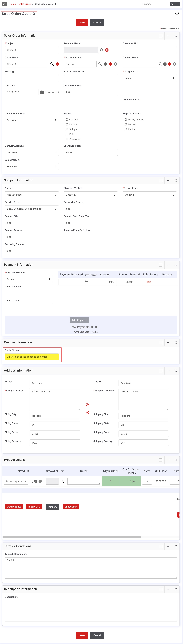This screenshot has width=183, height=644.
Task: Collapse the Custom Information section
Action: pos(168,342)
